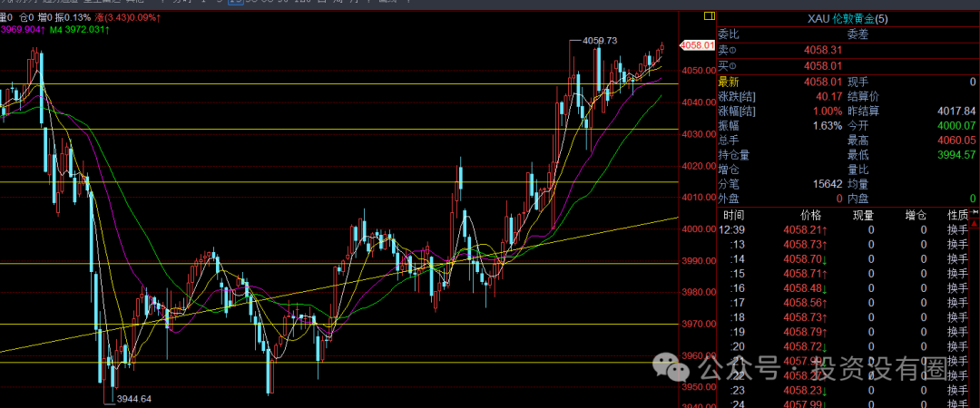Click the M4 3972.031 indicator label
The image size is (980, 408).
tap(80, 29)
